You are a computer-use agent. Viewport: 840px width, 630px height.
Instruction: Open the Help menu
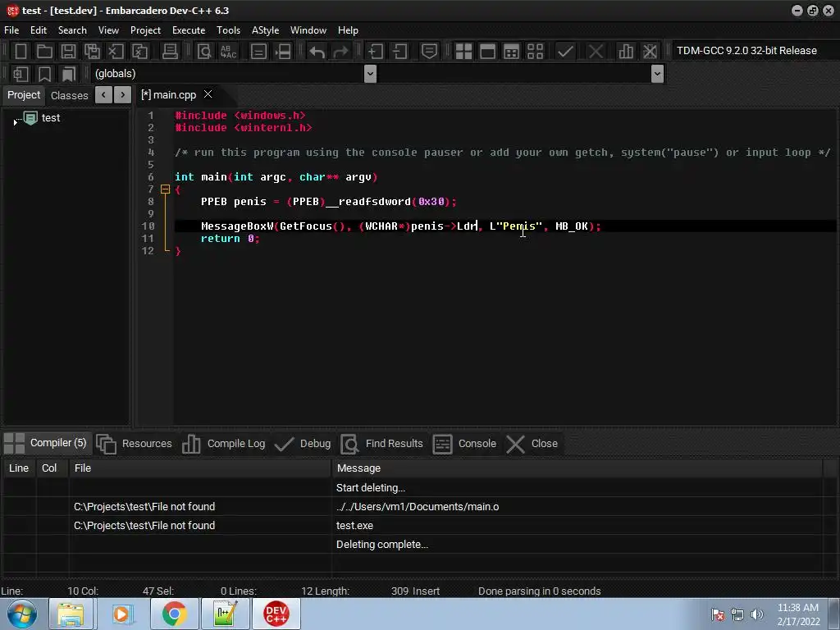click(x=348, y=30)
